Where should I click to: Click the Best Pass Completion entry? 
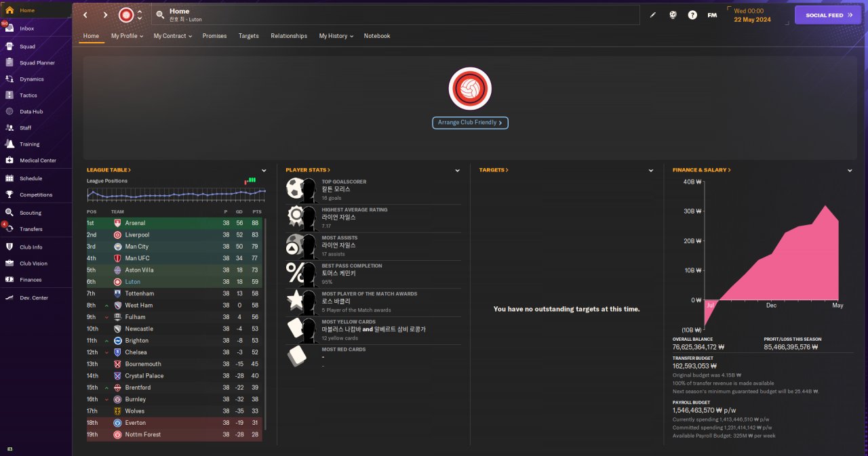[x=373, y=274]
